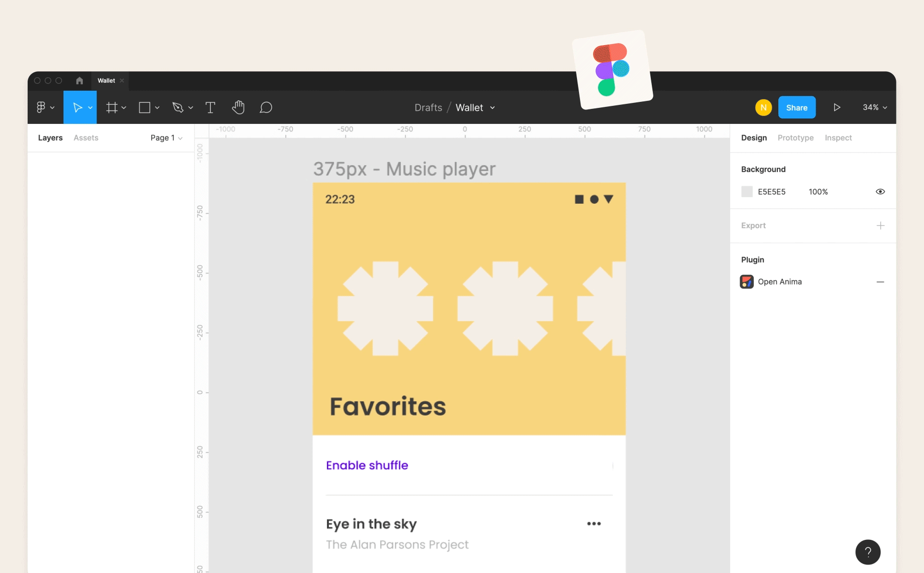Screen dimensions: 924x573
Task: Click the blue Share button
Action: 796,107
